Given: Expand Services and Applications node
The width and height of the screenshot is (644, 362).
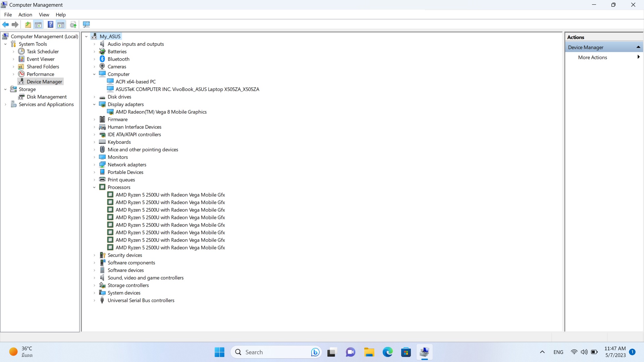Looking at the screenshot, I should point(5,104).
